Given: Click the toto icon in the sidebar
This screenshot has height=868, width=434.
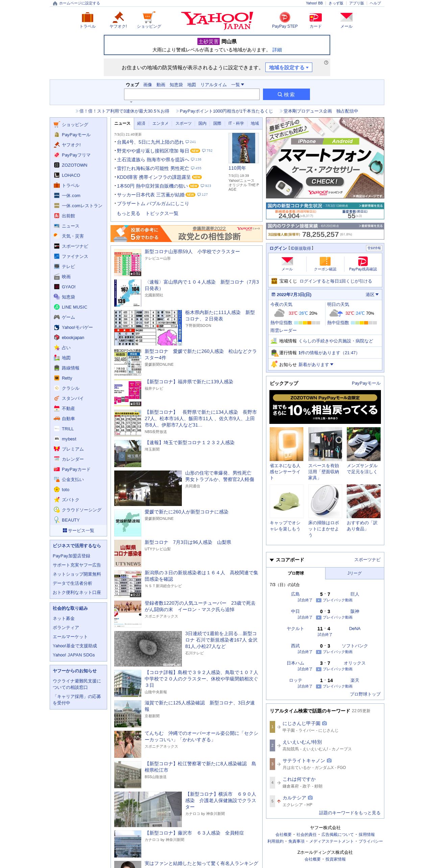Looking at the screenshot, I should tap(57, 489).
